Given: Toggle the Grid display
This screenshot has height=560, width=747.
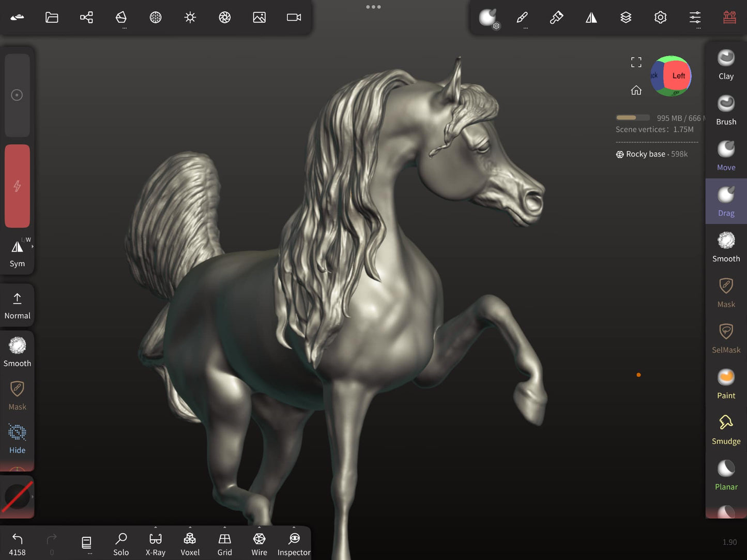Looking at the screenshot, I should (224, 544).
